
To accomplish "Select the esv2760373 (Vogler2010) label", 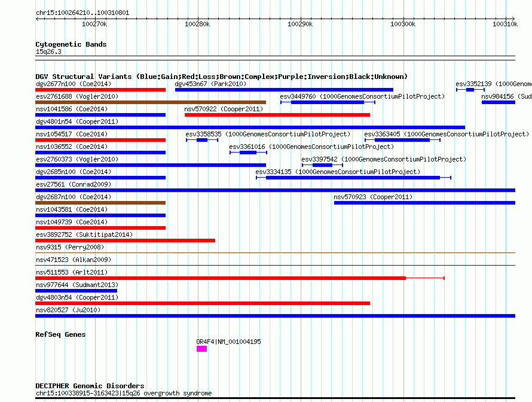I will pyautogui.click(x=77, y=159).
